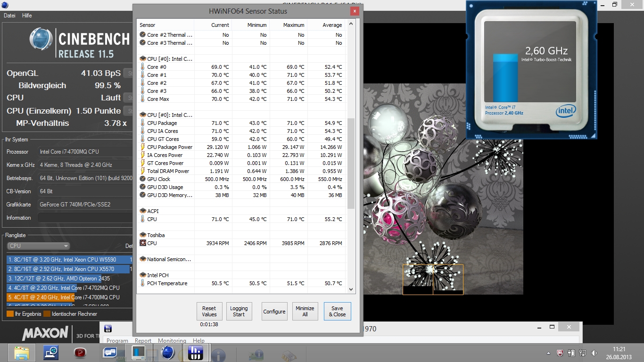Click the Toshiba sensor group icon
This screenshot has height=362, width=644.
[x=143, y=235]
